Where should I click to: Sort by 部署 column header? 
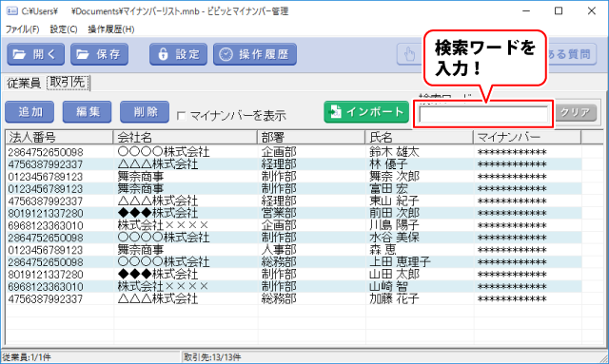click(311, 137)
